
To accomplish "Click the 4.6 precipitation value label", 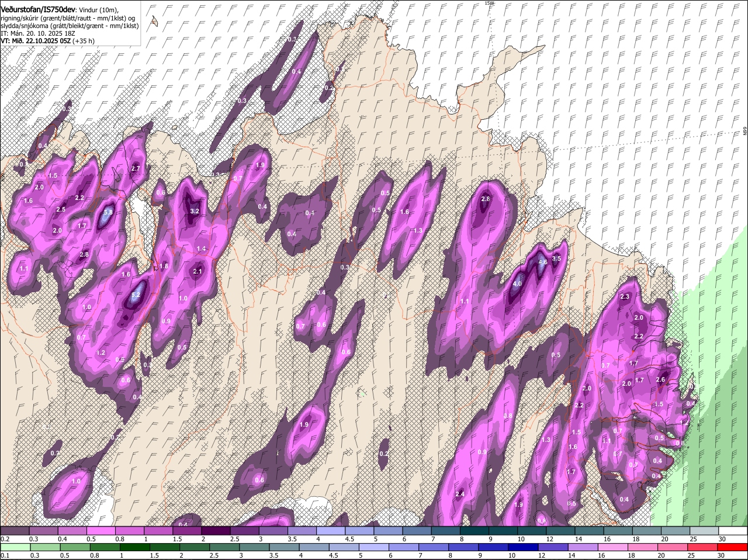I will 542,262.
